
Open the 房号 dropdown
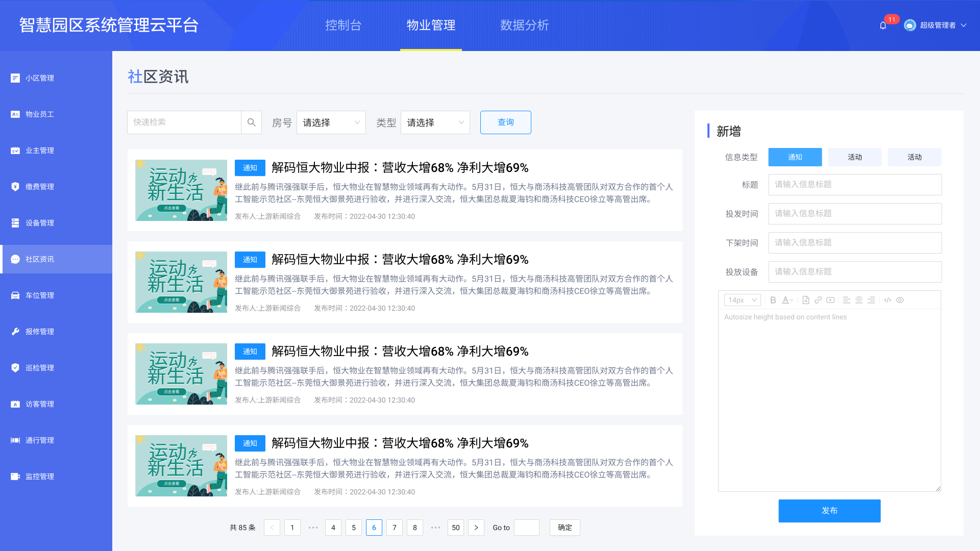tap(331, 122)
